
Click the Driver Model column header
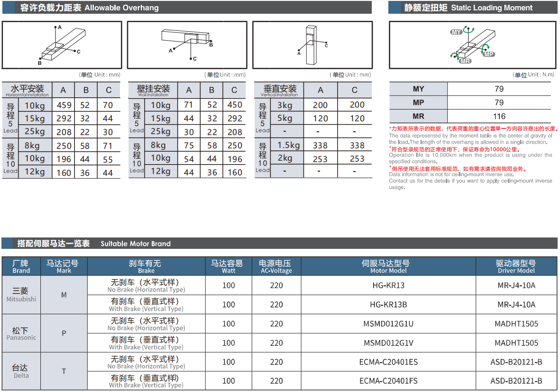(516, 266)
